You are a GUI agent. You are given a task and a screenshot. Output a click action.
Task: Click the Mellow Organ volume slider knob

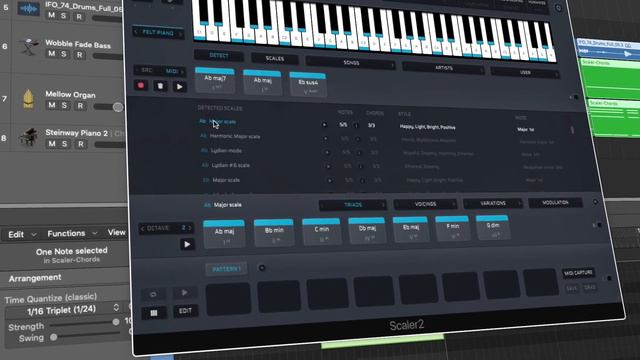tap(118, 107)
